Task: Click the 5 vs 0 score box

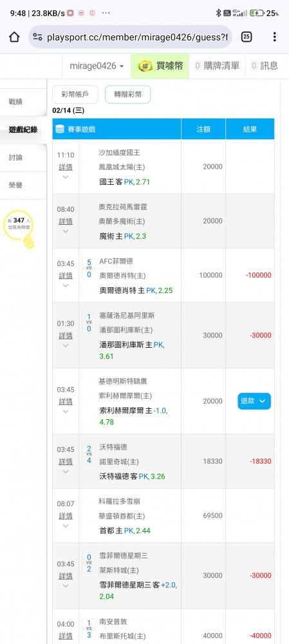Action: coord(89,268)
